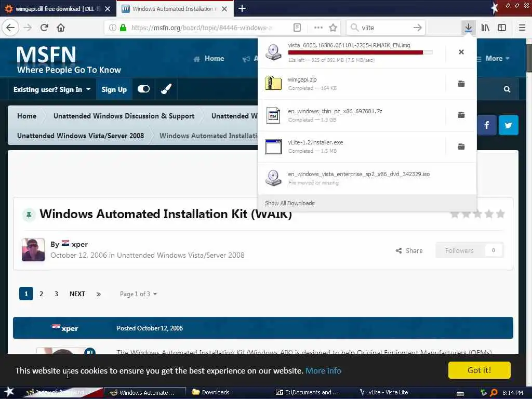Open site information for msfn.org
The height and width of the screenshot is (399, 532).
coord(112,28)
